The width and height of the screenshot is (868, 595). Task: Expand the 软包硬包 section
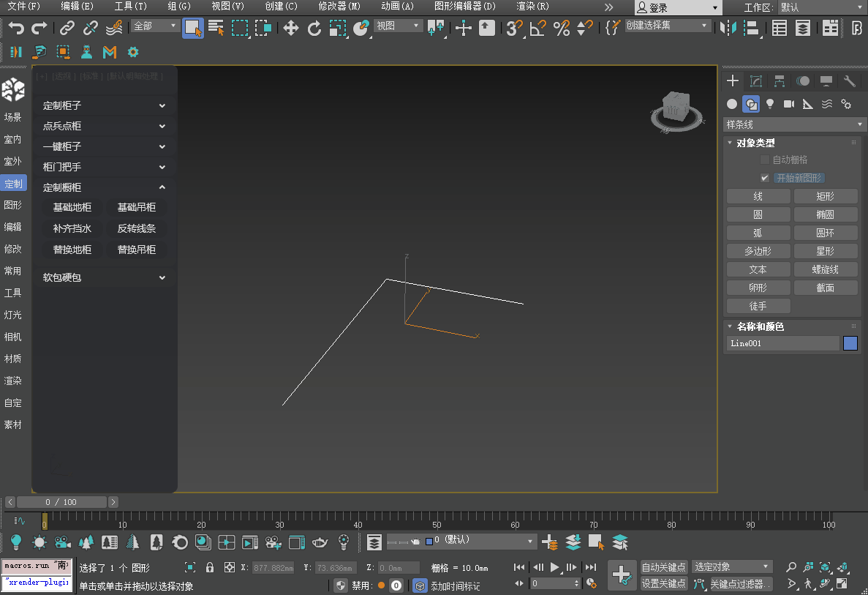pos(104,277)
